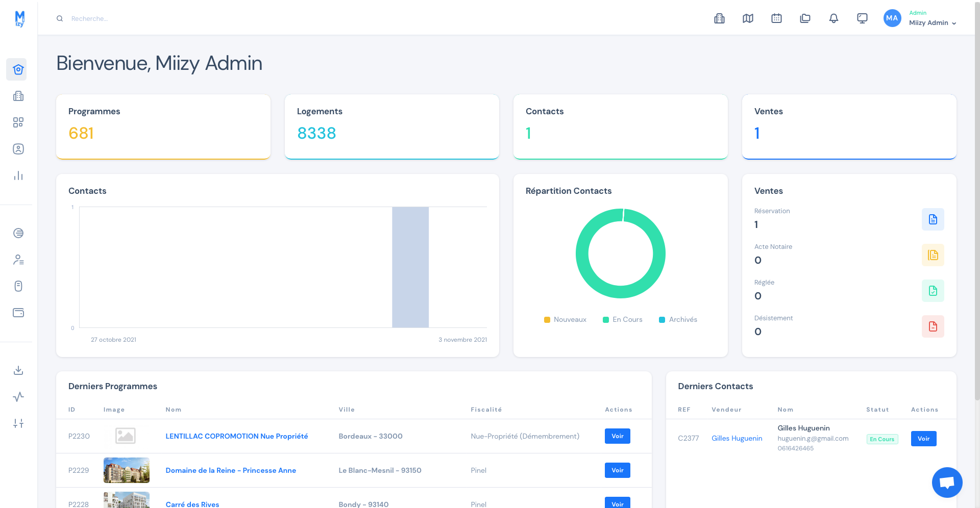Click the MA user avatar
Viewport: 980px width, 508px height.
(892, 18)
